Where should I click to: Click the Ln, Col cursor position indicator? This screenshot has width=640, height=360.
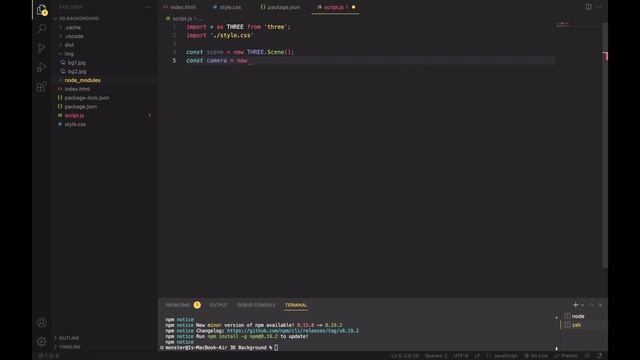click(405, 356)
